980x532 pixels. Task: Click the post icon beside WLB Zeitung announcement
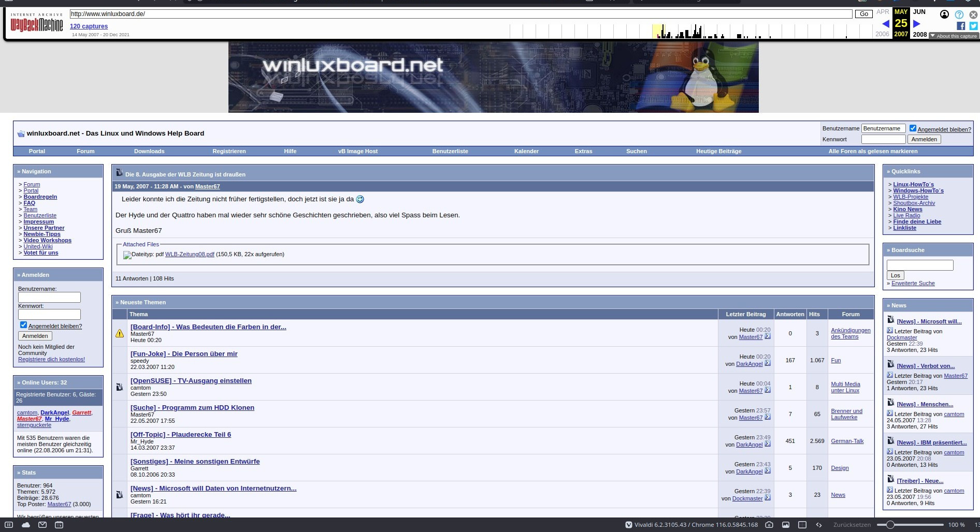pyautogui.click(x=119, y=173)
